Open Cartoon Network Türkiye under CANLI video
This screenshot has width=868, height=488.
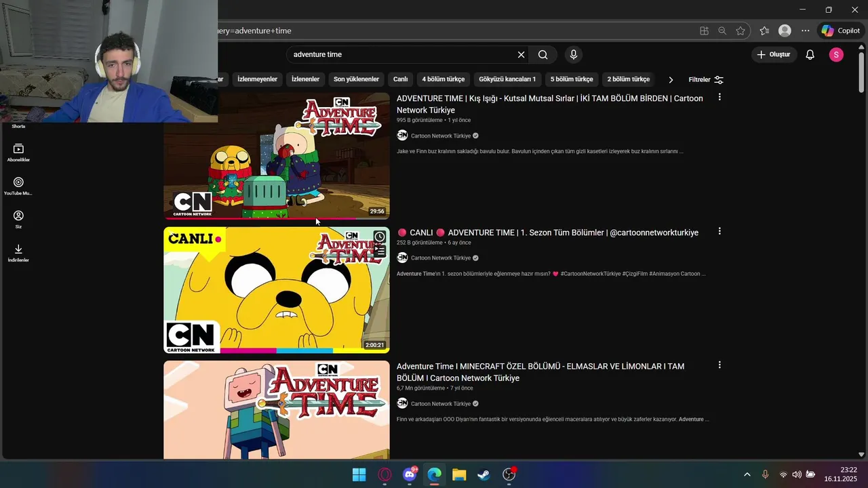pos(441,258)
